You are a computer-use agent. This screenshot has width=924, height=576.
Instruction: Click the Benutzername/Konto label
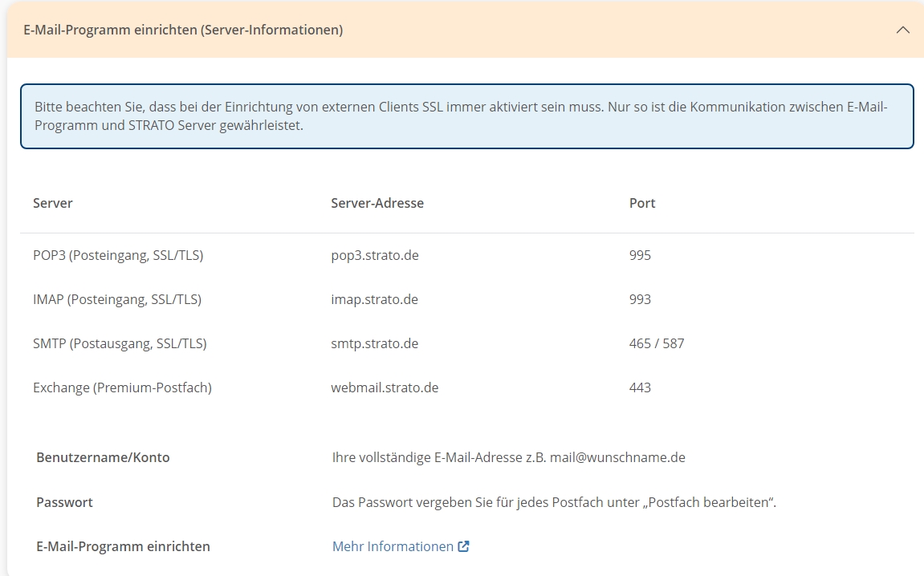pos(103,457)
